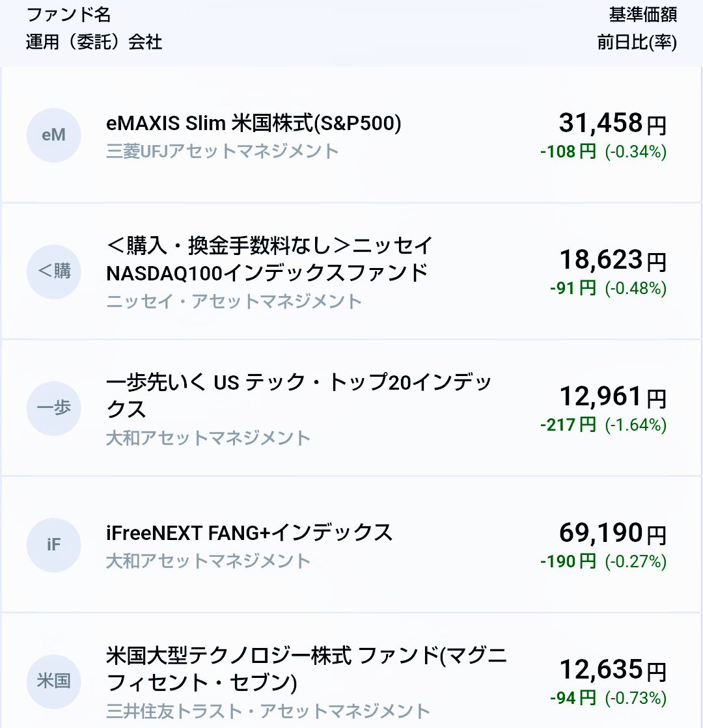The image size is (703, 728).
Task: Click 運用（委託）会社 header label
Action: [x=94, y=42]
